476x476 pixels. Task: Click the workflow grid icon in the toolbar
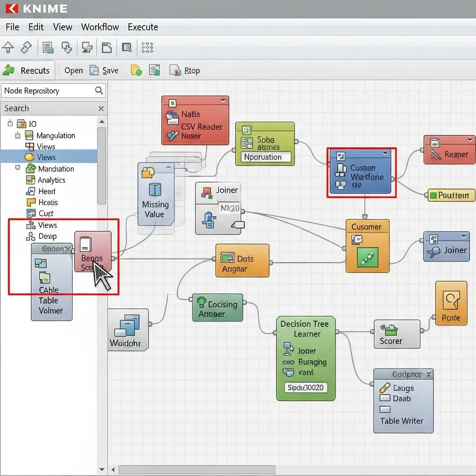(147, 47)
